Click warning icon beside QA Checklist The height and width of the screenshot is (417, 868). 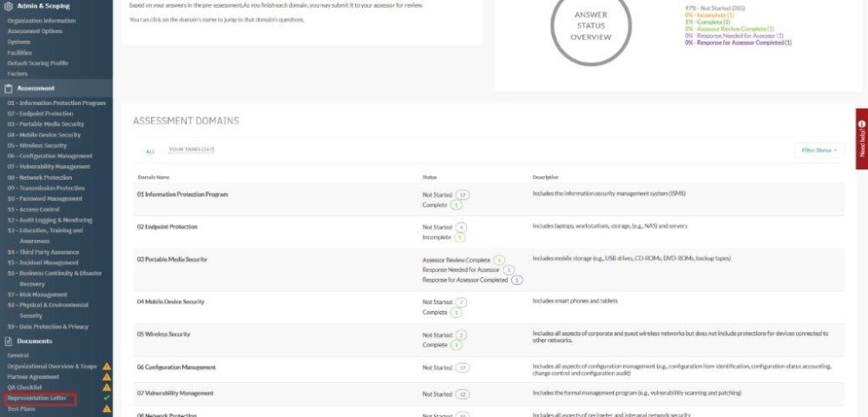click(107, 387)
